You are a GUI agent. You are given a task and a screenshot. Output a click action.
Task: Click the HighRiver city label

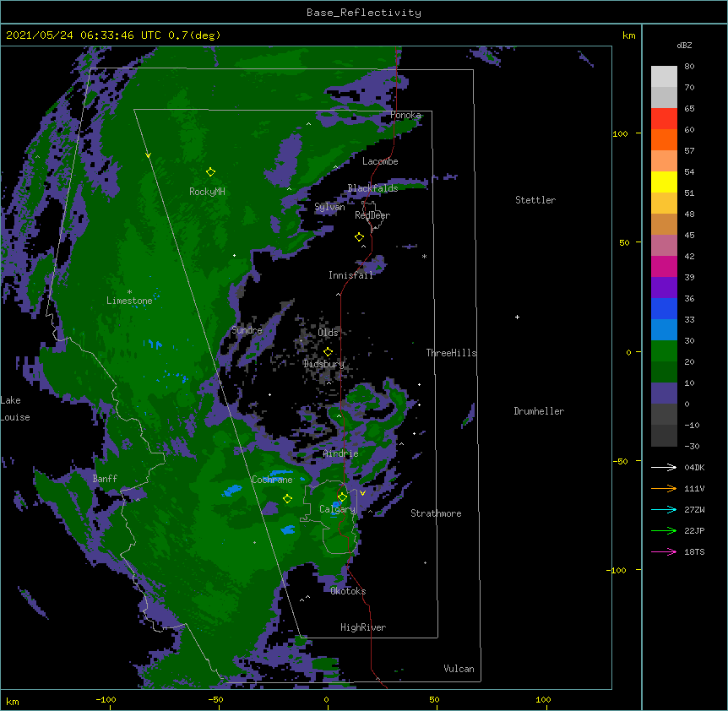[363, 627]
